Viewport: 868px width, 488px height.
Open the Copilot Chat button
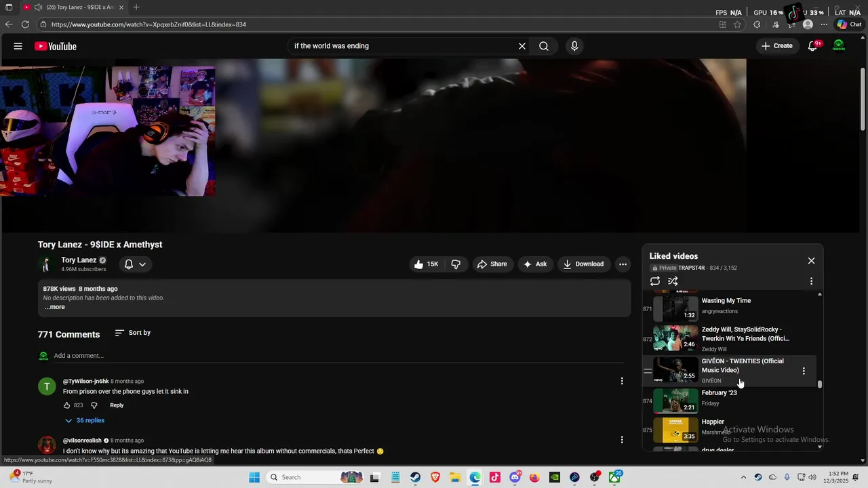pos(849,24)
